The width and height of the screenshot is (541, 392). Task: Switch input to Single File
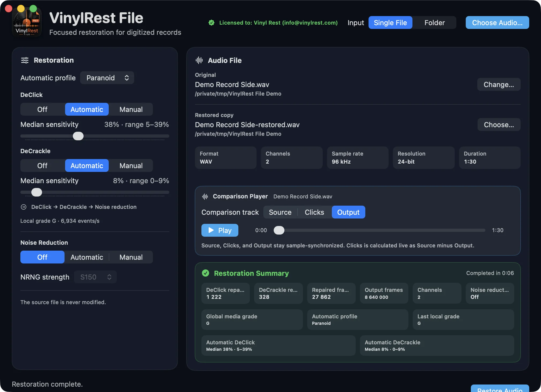(390, 22)
